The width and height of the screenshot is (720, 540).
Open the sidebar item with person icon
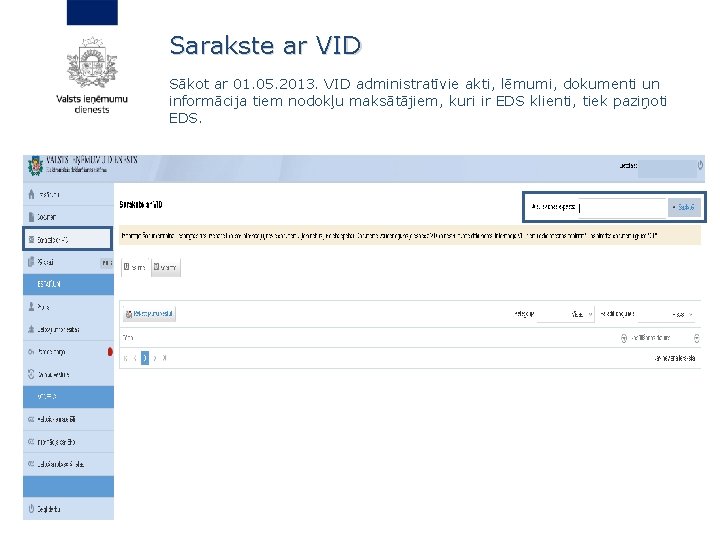68,307
